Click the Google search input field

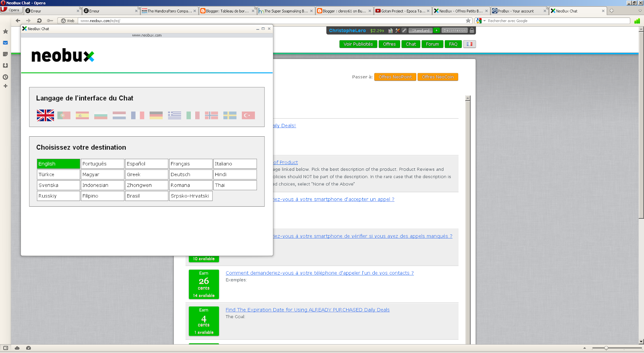pos(558,21)
